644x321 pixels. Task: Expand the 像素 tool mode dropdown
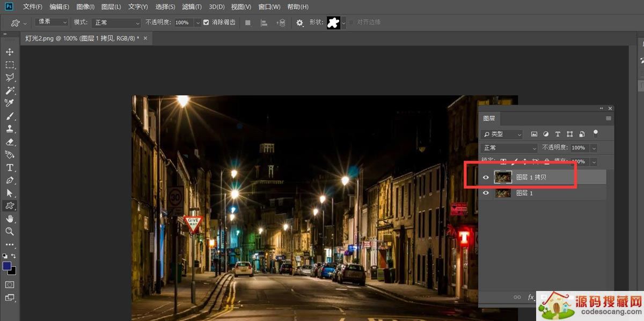[x=52, y=23]
